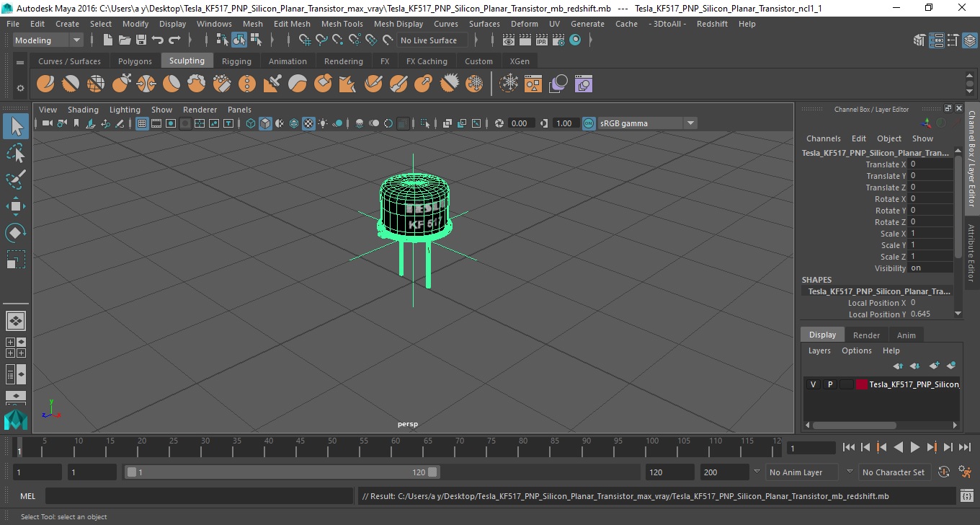
Task: Toggle layer visibility V box
Action: point(814,384)
